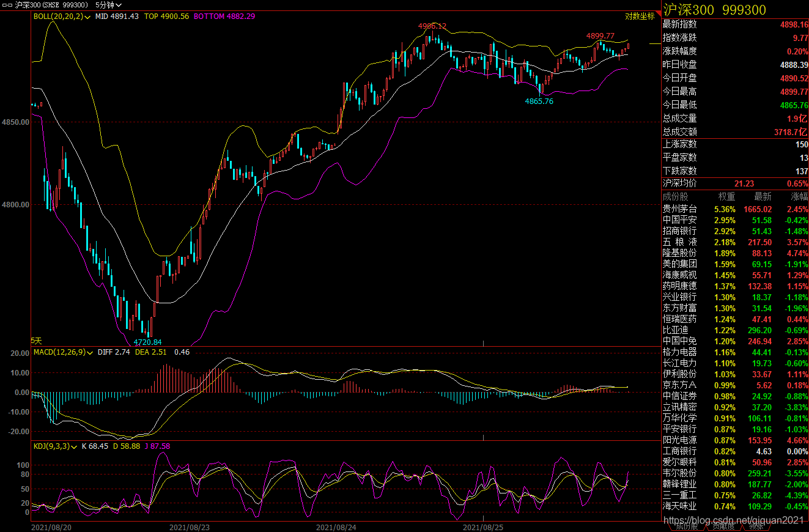809x532 pixels.
Task: Select the 中国平安 stock row
Action: pos(736,220)
